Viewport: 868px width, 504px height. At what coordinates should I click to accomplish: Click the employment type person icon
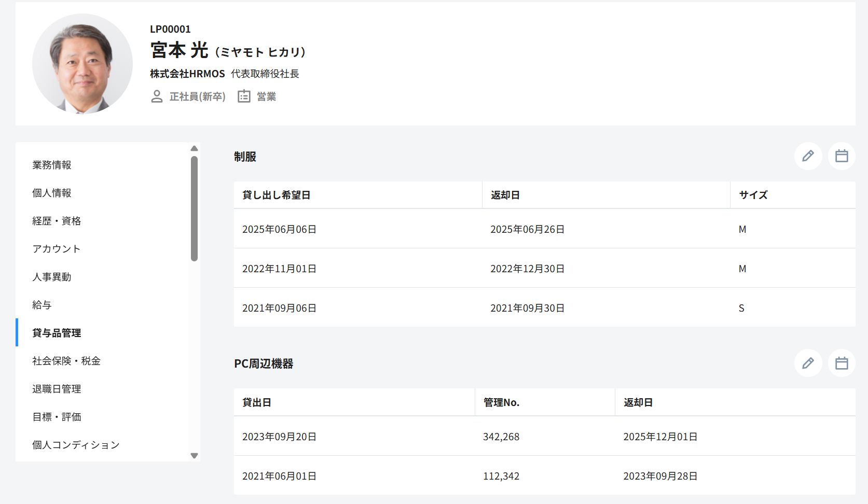[157, 96]
